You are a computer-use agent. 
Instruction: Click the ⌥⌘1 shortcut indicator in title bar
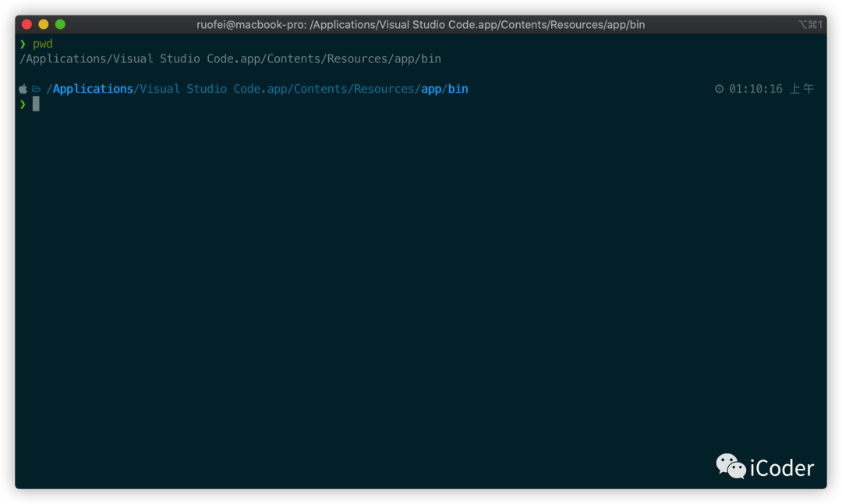810,25
